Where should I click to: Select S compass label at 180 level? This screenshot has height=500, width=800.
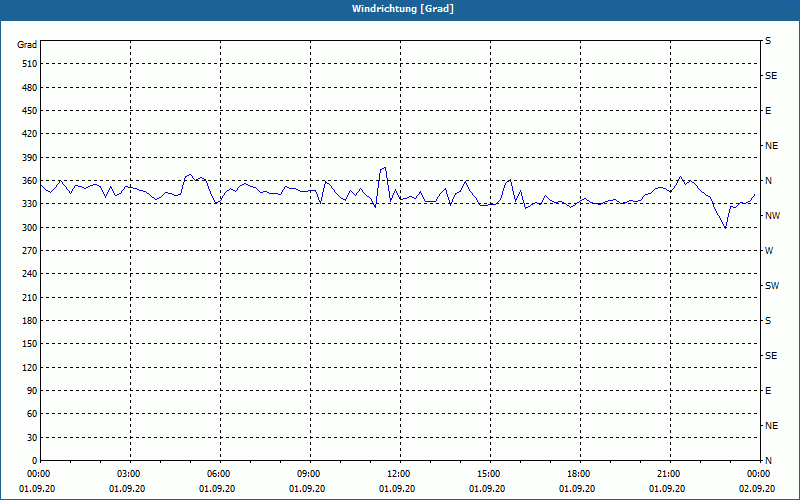768,321
